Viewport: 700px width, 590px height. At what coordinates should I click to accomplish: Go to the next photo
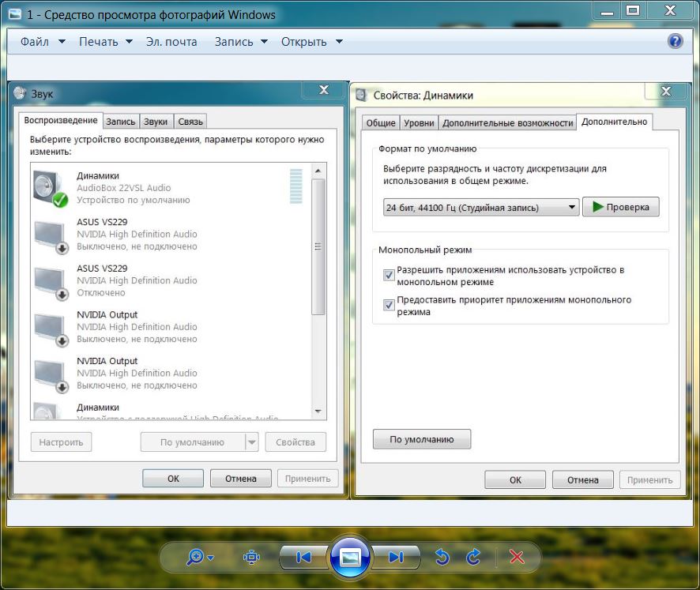pyautogui.click(x=396, y=557)
